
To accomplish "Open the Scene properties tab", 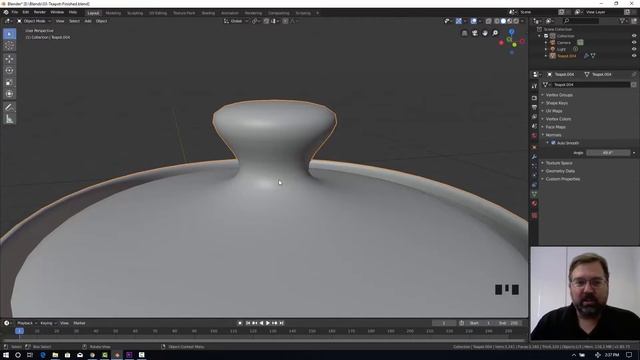I will pos(534,126).
